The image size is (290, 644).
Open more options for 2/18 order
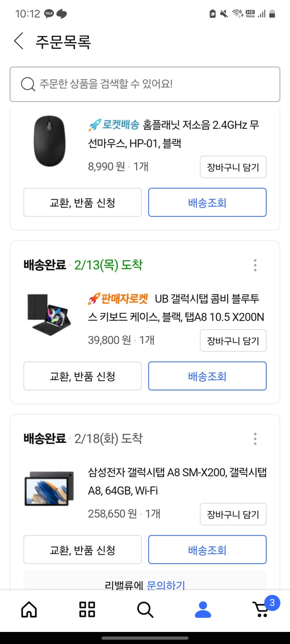click(255, 439)
